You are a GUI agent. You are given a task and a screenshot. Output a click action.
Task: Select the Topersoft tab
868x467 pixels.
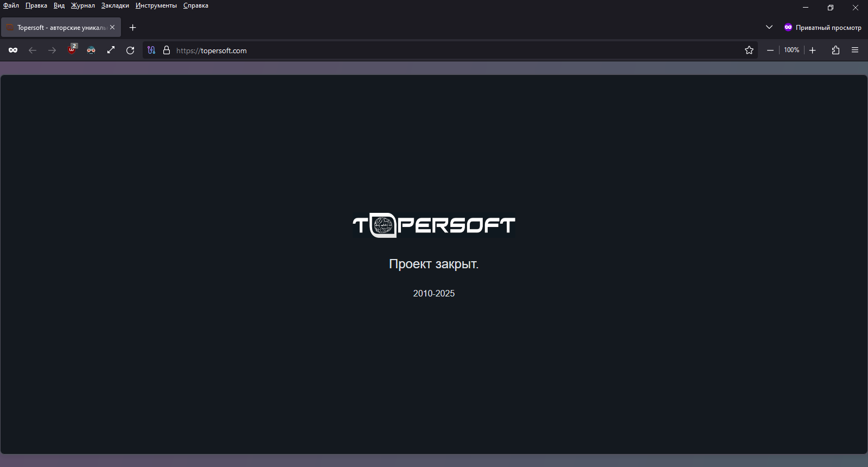[61, 27]
